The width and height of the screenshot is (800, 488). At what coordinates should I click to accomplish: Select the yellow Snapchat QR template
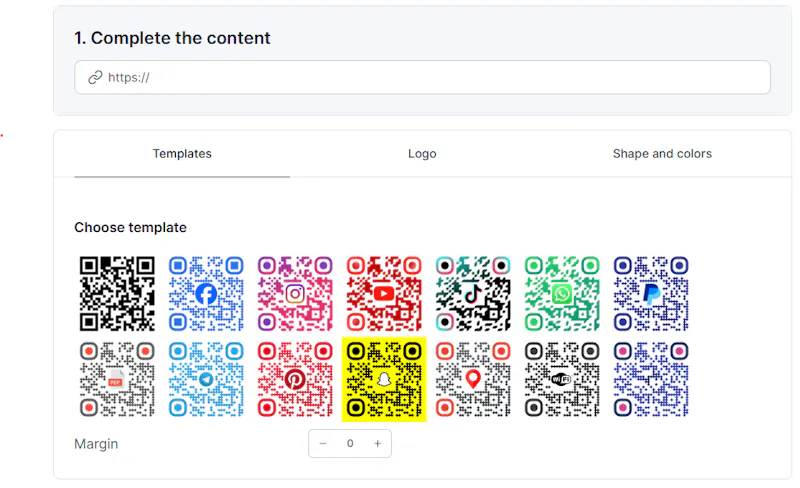click(x=384, y=379)
